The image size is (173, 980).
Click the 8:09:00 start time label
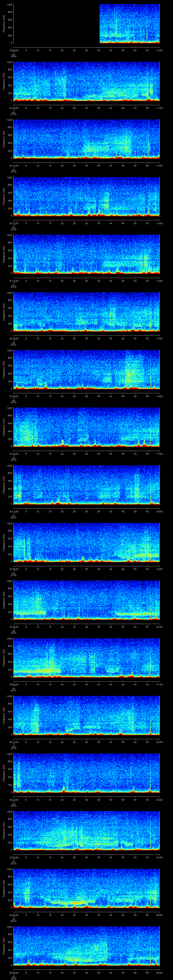click(x=14, y=50)
